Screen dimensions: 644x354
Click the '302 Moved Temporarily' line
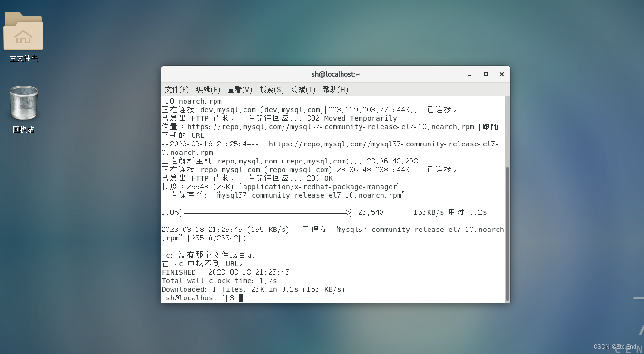[x=279, y=118]
